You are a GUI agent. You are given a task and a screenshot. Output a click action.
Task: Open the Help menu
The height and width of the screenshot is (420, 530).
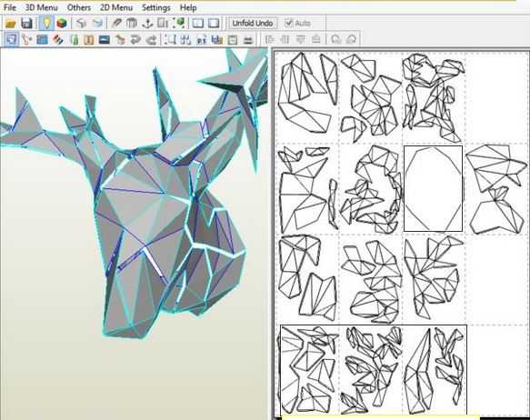pos(188,7)
